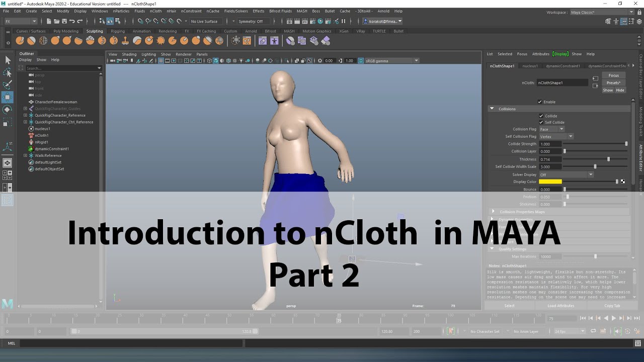
Task: Click the Copy Tab button
Action: point(612,306)
